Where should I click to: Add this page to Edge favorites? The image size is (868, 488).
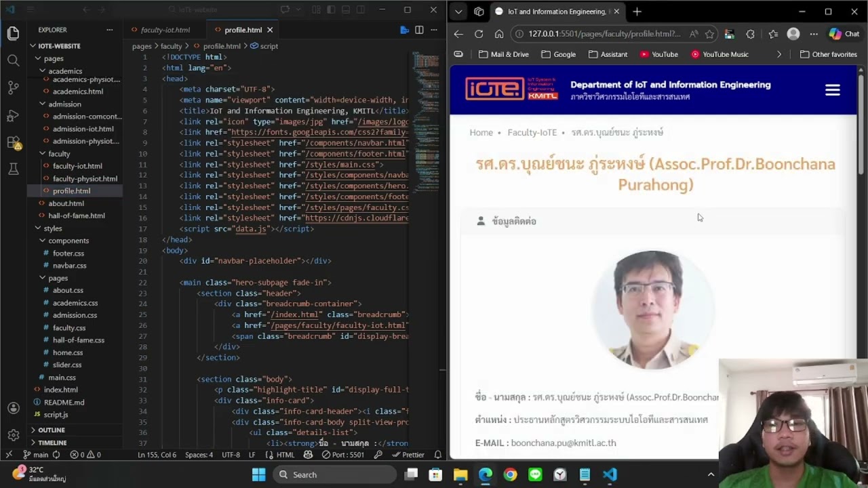tap(709, 34)
